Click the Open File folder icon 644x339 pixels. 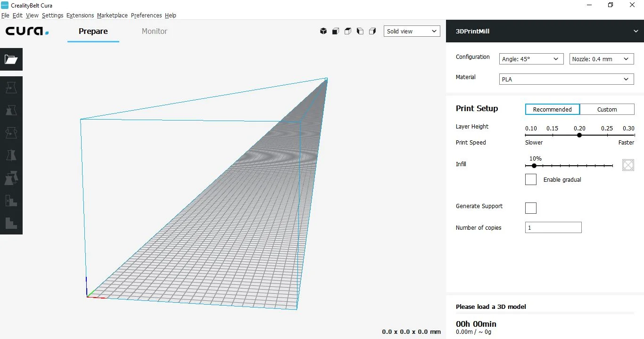[11, 59]
